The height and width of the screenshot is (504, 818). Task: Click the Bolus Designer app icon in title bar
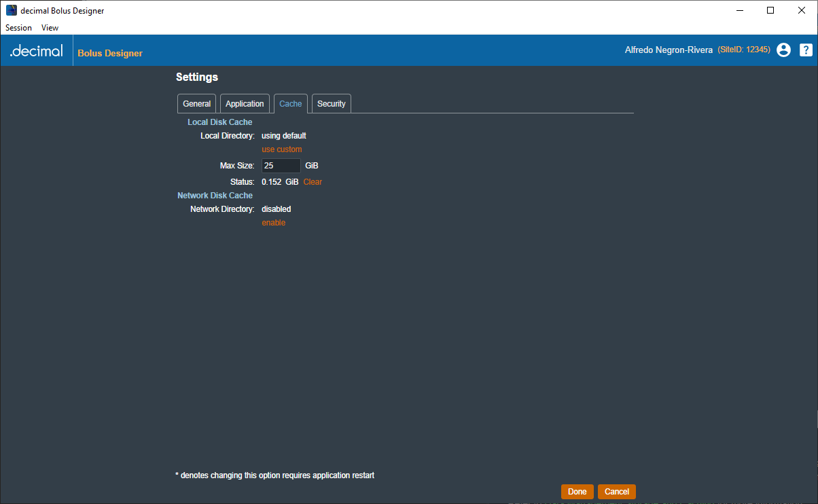point(12,10)
